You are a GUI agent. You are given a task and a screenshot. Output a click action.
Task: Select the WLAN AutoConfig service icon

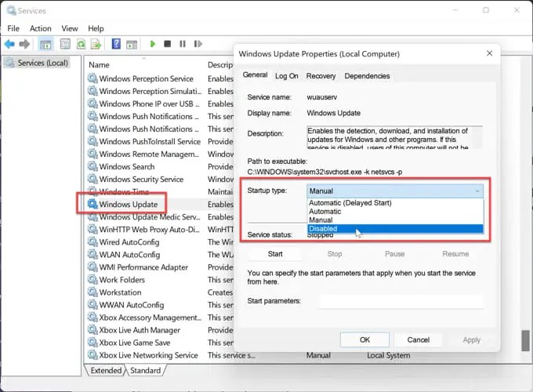tap(92, 254)
